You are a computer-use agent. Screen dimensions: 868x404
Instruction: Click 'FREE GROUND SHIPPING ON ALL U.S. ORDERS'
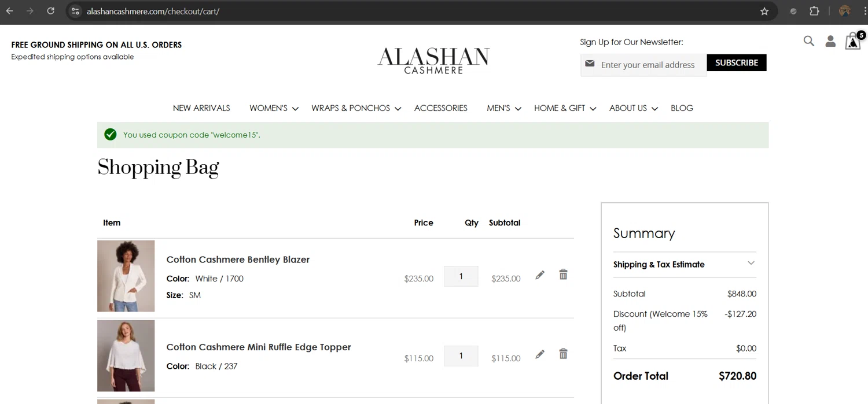coord(97,45)
